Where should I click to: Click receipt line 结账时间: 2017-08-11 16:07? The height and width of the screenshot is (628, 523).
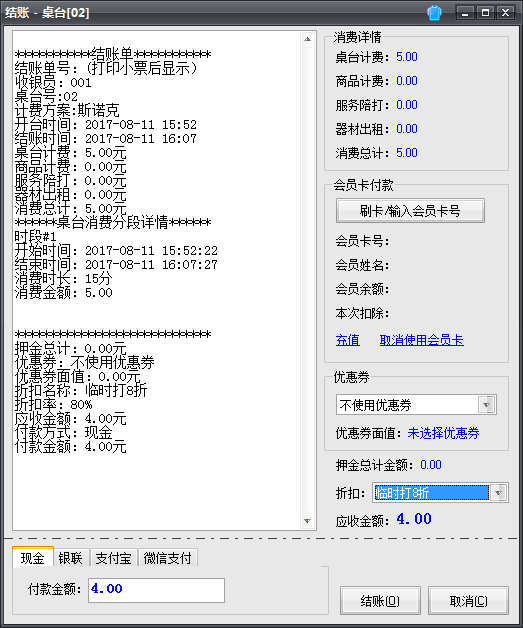[106, 139]
